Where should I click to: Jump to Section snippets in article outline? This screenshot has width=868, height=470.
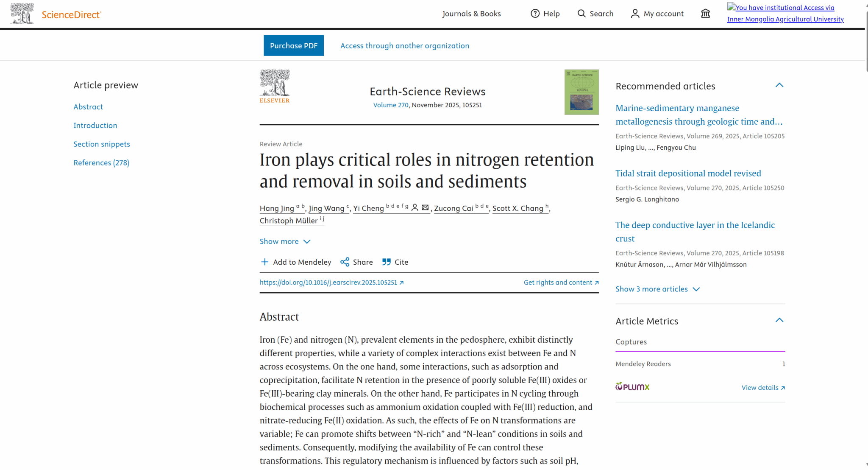click(102, 144)
